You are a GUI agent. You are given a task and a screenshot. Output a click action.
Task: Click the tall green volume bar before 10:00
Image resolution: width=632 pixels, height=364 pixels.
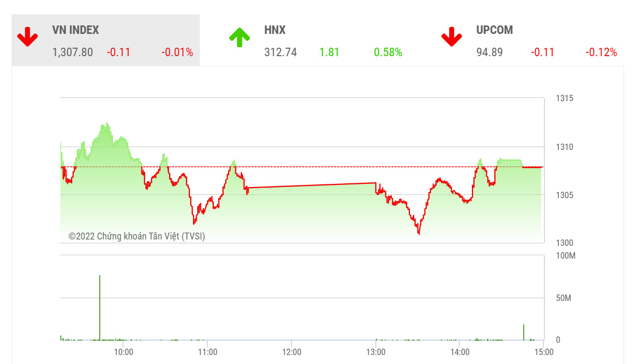tap(100, 308)
